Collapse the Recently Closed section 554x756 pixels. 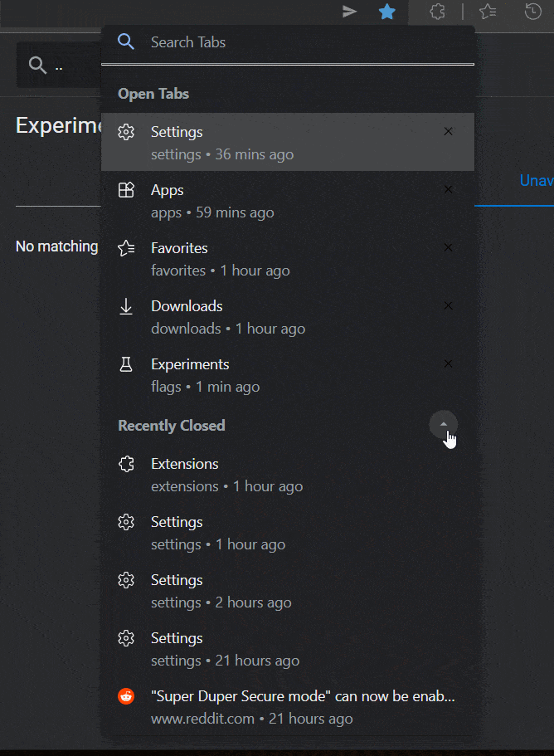443,424
